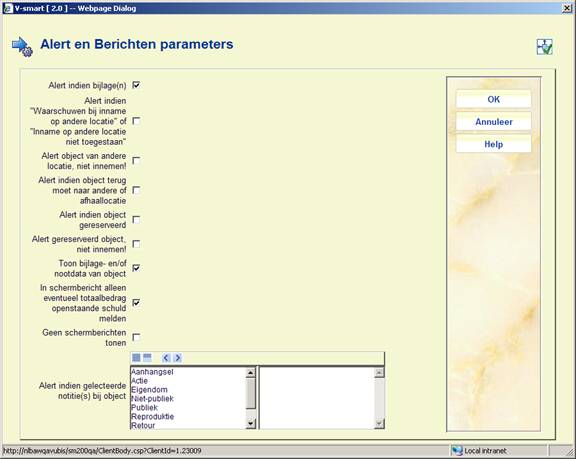Image resolution: width=576 pixels, height=459 pixels.
Task: Click the Annuleer button
Action: coord(493,122)
